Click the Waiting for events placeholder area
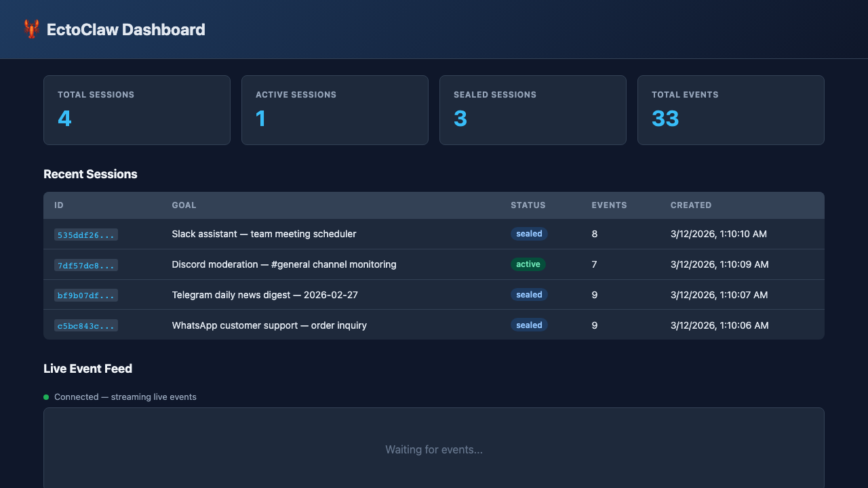The width and height of the screenshot is (868, 488). [434, 449]
